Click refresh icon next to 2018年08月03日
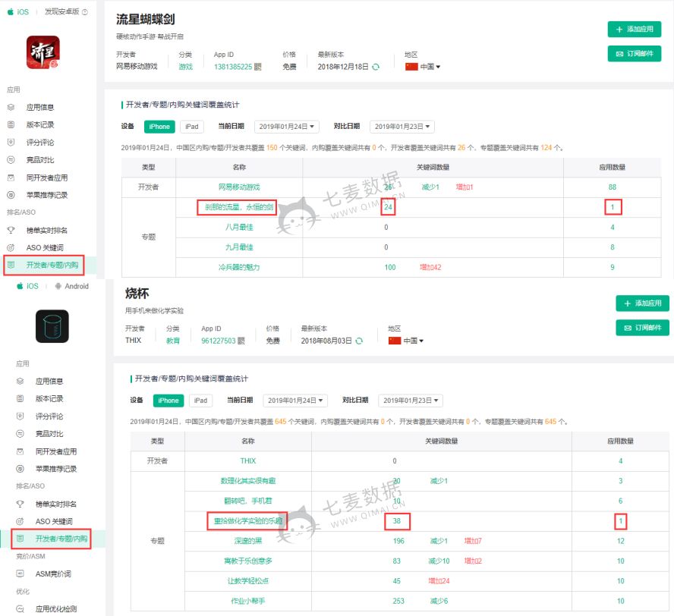Screen dimensions: 674x616 tap(359, 341)
